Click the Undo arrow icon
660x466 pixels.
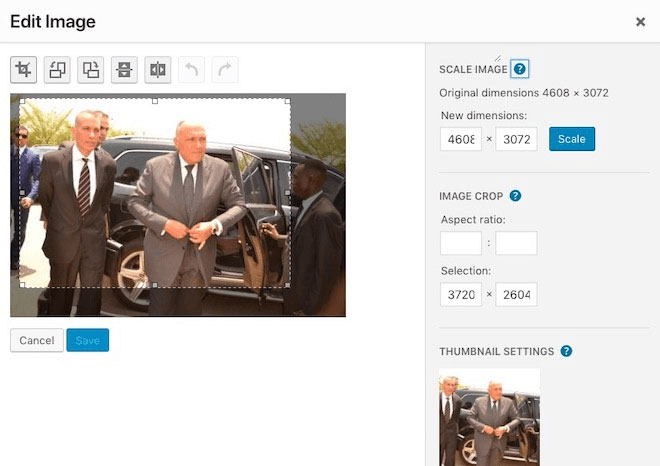191,69
